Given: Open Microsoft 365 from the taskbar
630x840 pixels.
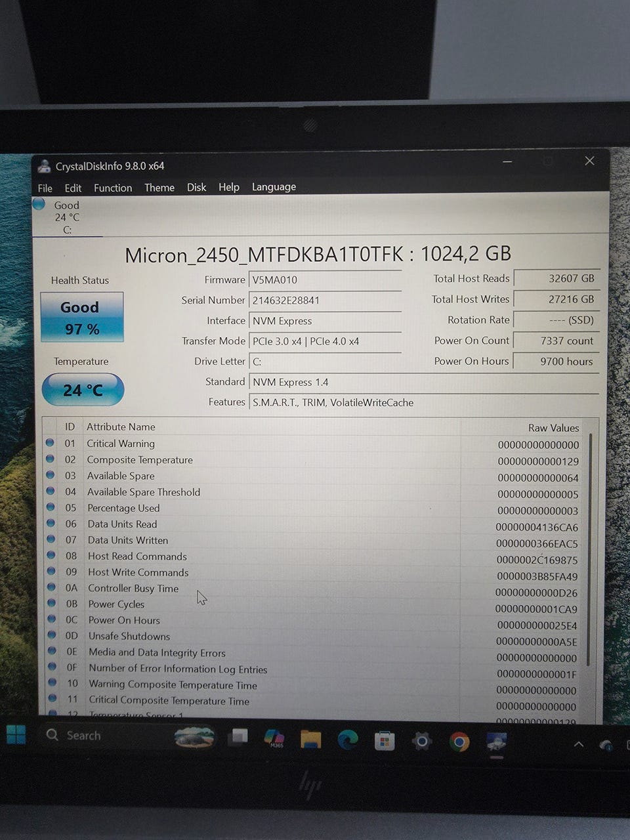Looking at the screenshot, I should (x=274, y=738).
